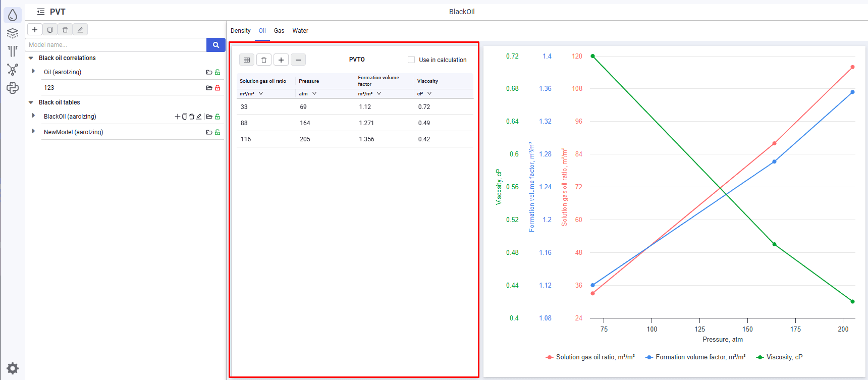This screenshot has width=868, height=380.
Task: Open the network nodes module in the sidebar
Action: (13, 69)
